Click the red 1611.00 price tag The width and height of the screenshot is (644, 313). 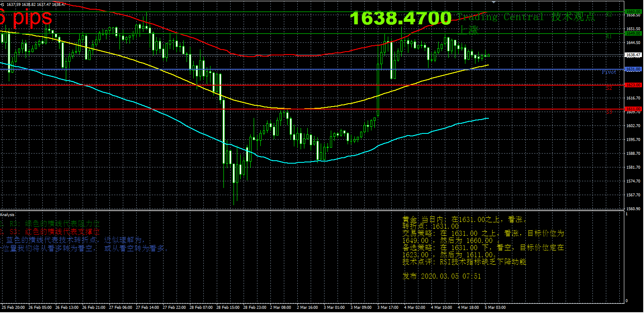point(633,109)
